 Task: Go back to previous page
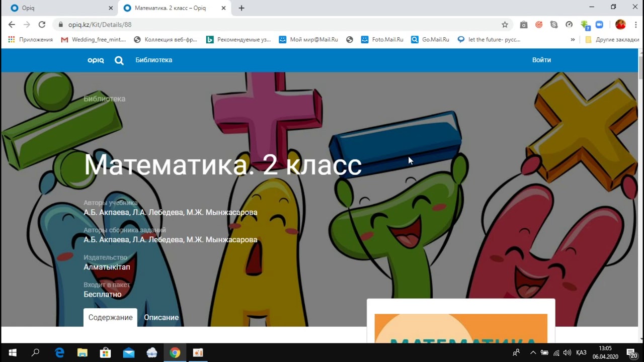12,24
